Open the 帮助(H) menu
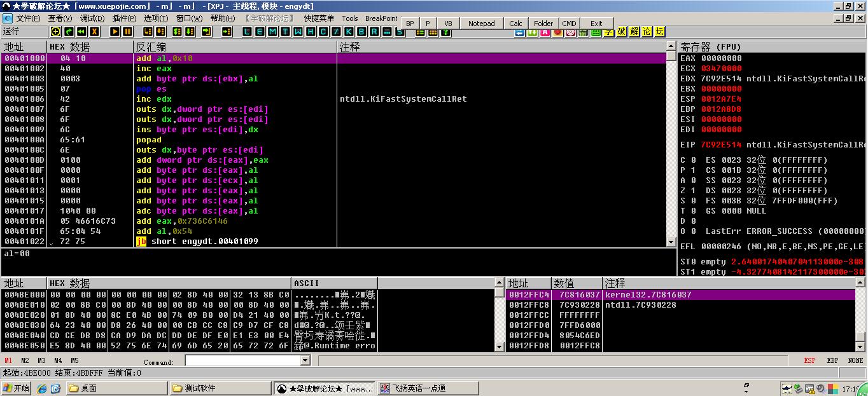The image size is (868, 396). (x=222, y=18)
